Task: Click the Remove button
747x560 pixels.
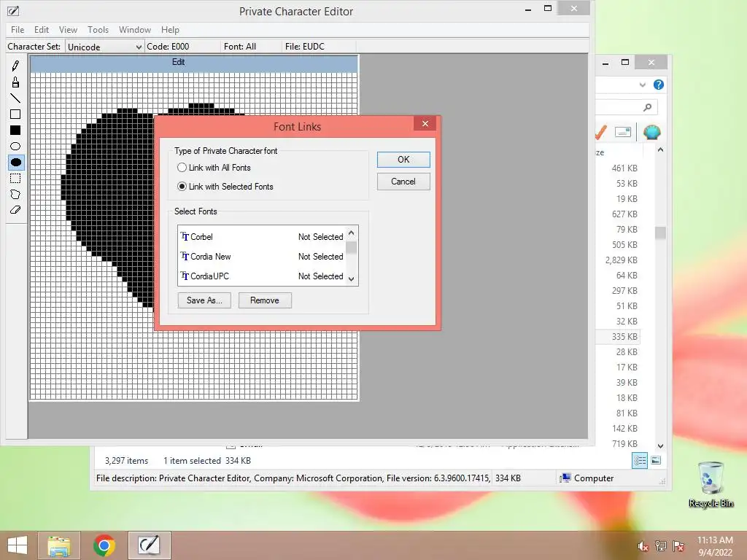Action: coord(265,300)
